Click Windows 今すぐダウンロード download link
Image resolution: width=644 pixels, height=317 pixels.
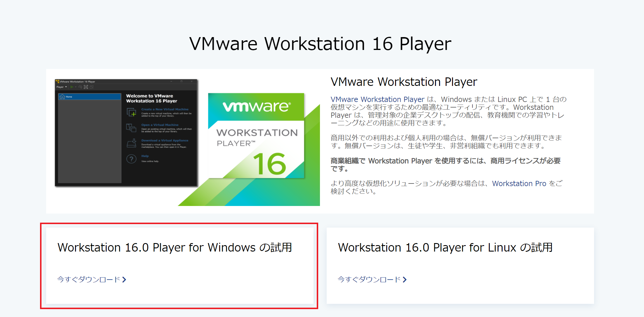pos(89,280)
